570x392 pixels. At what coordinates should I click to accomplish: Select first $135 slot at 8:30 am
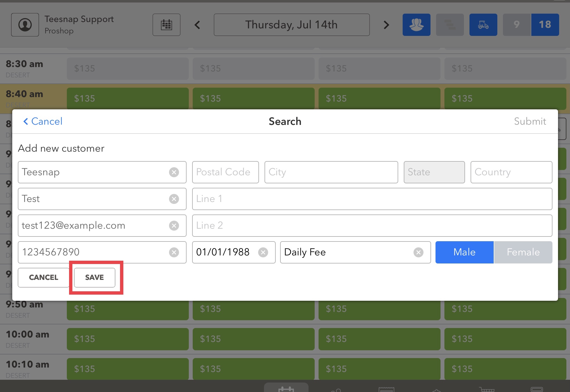(x=128, y=69)
